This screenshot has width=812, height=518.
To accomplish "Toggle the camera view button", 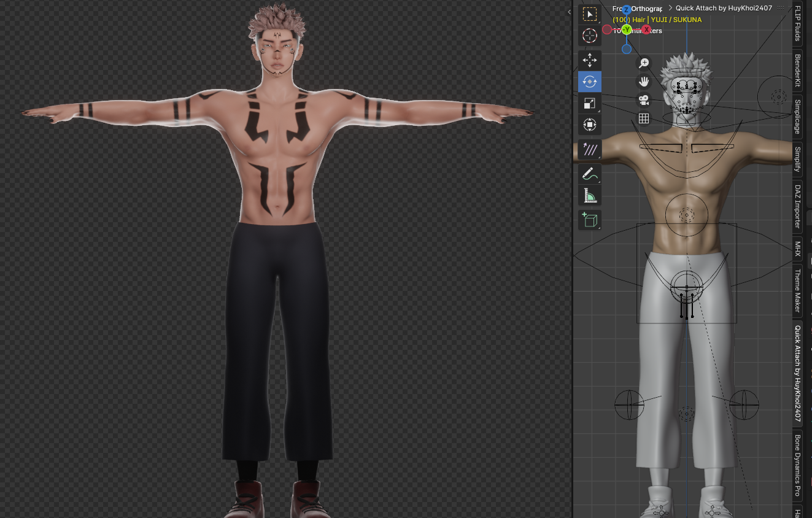I will 644,99.
